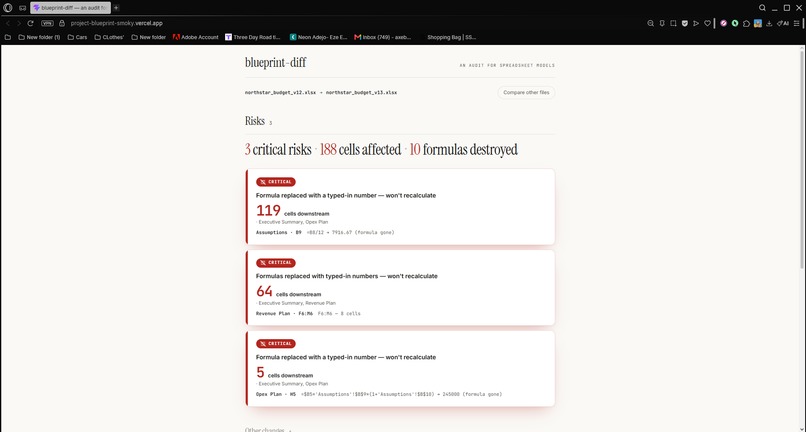
Task: Click '10 formulas destroyed' in the summary line
Action: tap(463, 150)
